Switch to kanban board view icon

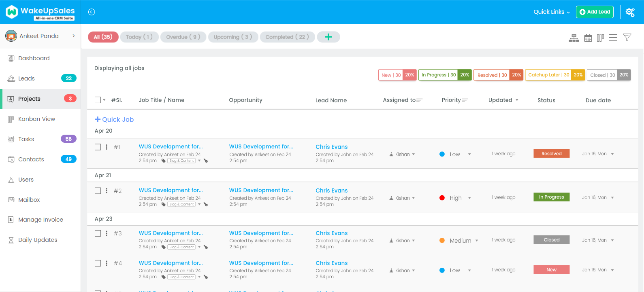(x=601, y=38)
